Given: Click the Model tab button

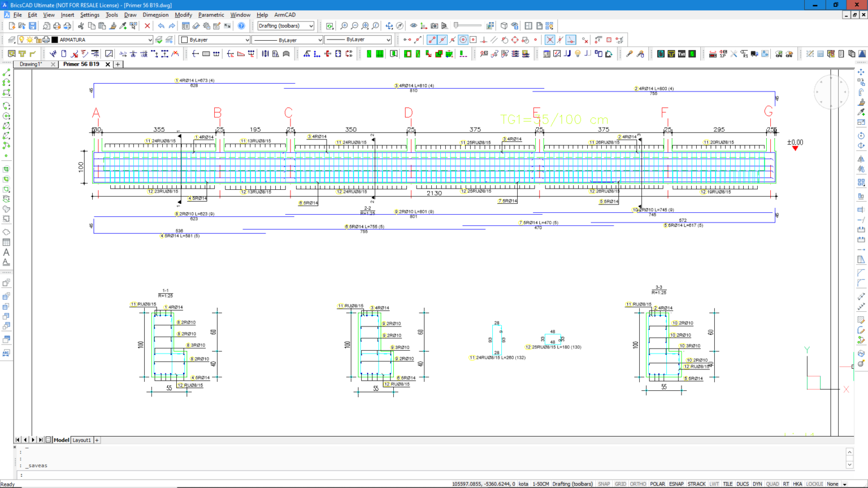Looking at the screenshot, I should pyautogui.click(x=61, y=440).
